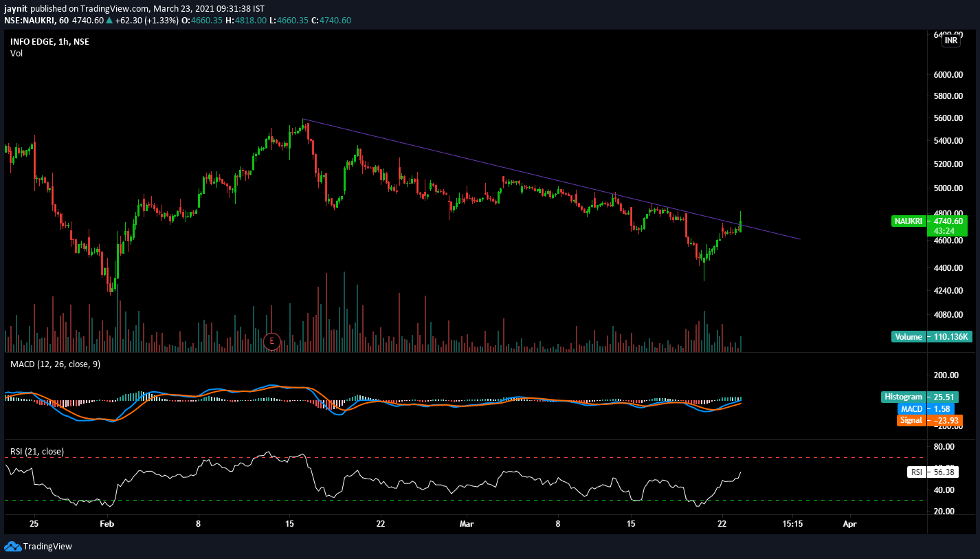Click the 200.00 MACD axis level
The width and height of the screenshot is (980, 559).
(x=948, y=375)
